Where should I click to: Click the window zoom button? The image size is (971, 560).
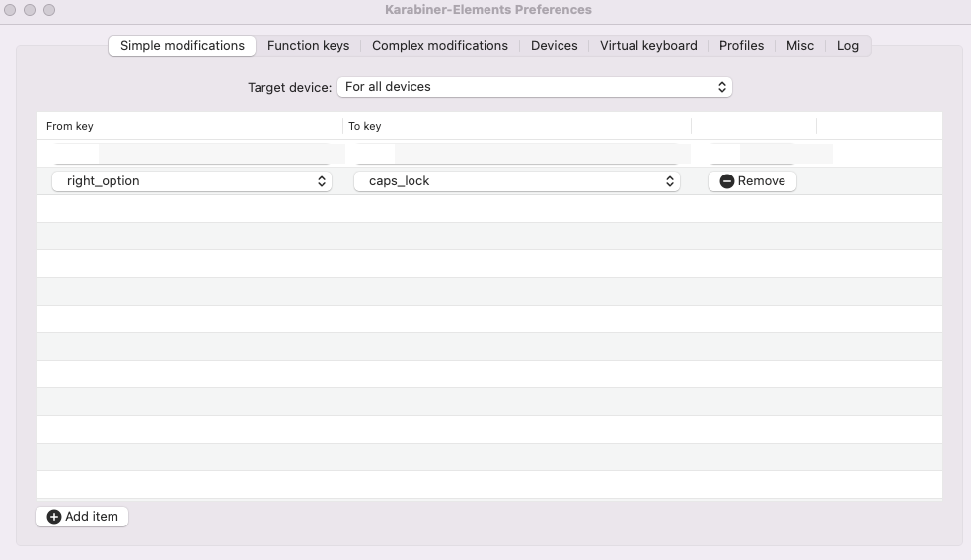49,10
